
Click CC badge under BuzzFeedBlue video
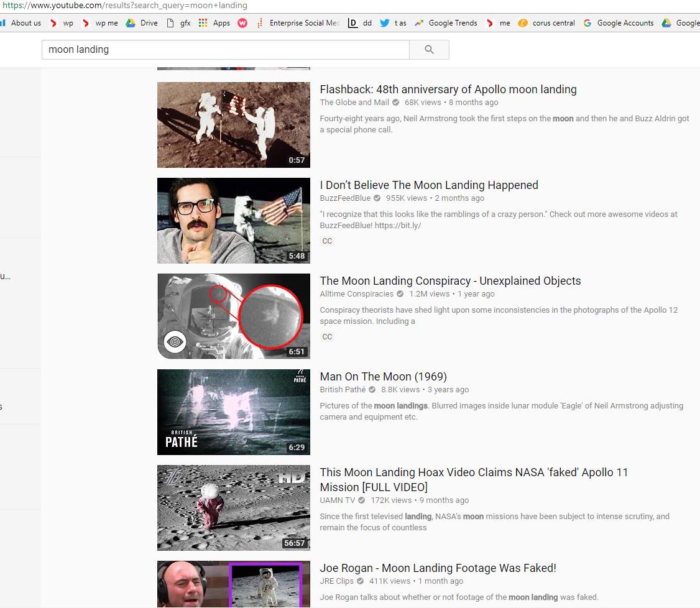pos(327,241)
